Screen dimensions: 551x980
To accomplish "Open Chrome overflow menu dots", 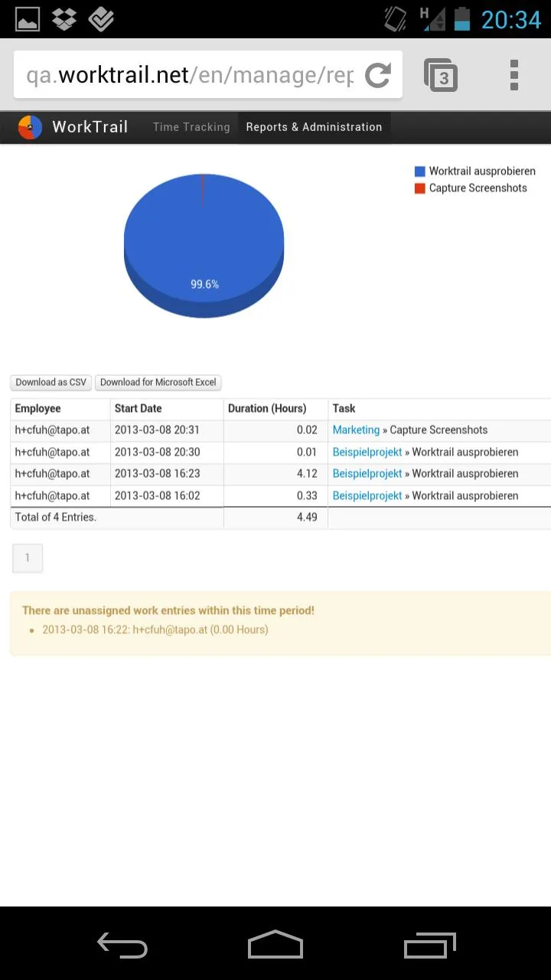I will tap(514, 75).
